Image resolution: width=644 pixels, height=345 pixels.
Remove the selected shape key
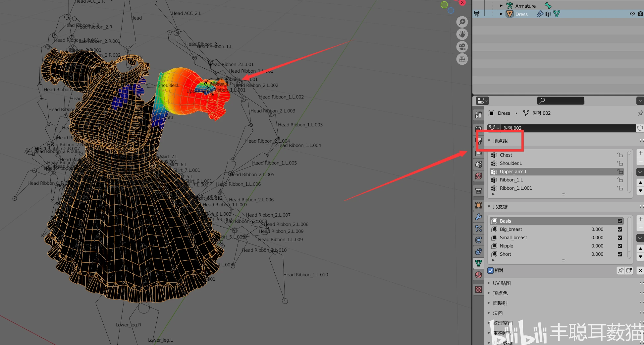tap(640, 227)
